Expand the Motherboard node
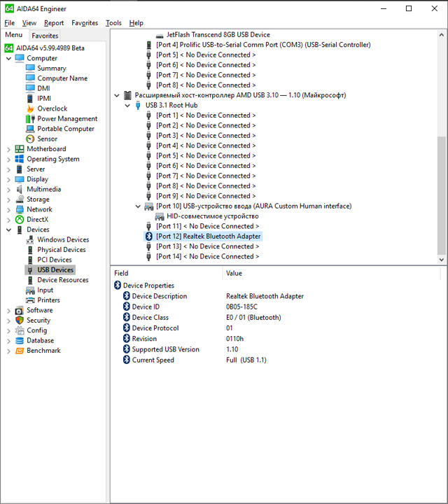 (x=8, y=149)
